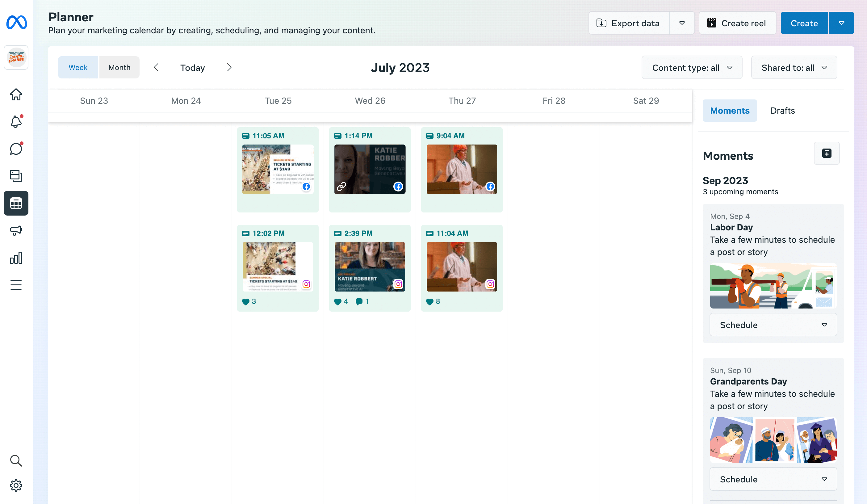867x504 pixels.
Task: Expand the Content type filter dropdown
Action: 692,68
